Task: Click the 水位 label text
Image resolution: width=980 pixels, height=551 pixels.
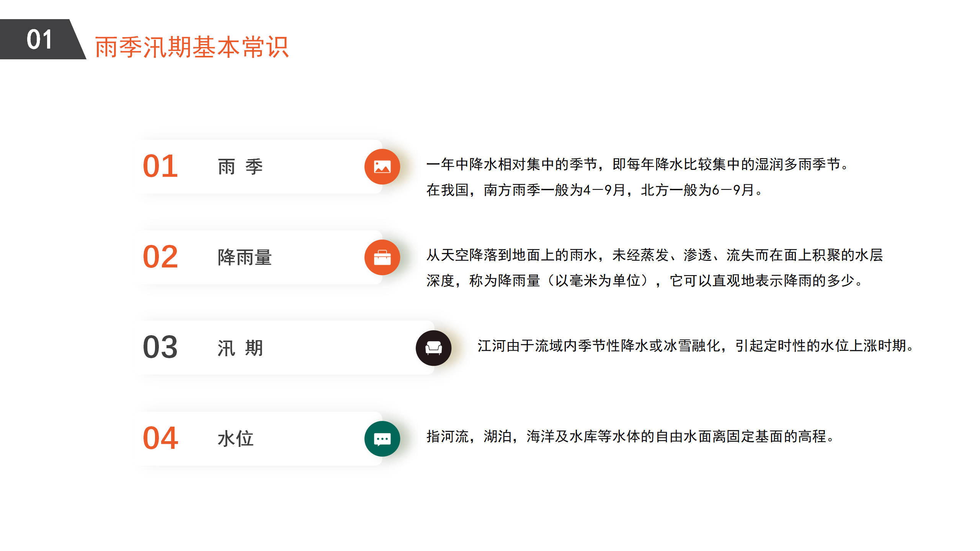Action: pyautogui.click(x=235, y=439)
